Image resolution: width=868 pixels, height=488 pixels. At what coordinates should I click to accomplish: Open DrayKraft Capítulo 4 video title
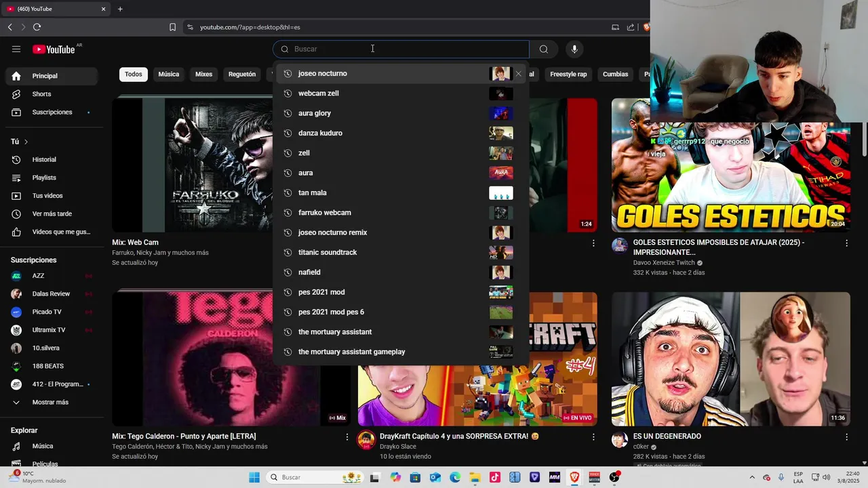point(459,436)
